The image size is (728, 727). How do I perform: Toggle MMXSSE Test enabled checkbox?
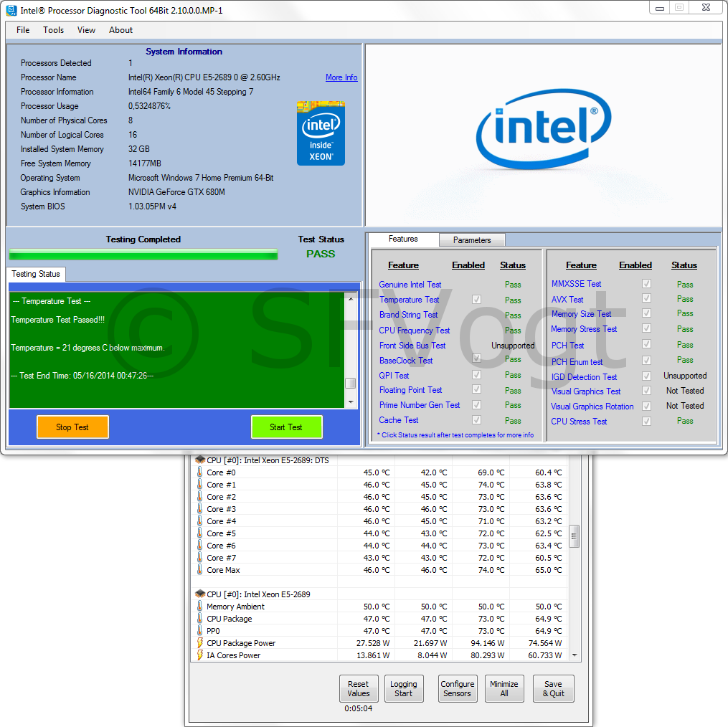(646, 284)
